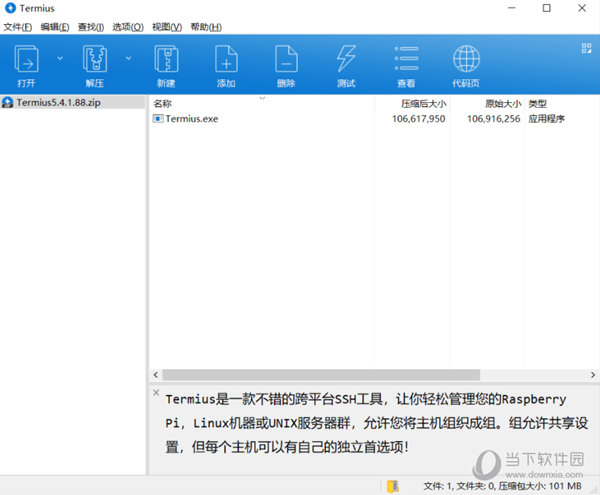600x495 pixels.
Task: Minimize the Termius window
Action: tap(512, 8)
